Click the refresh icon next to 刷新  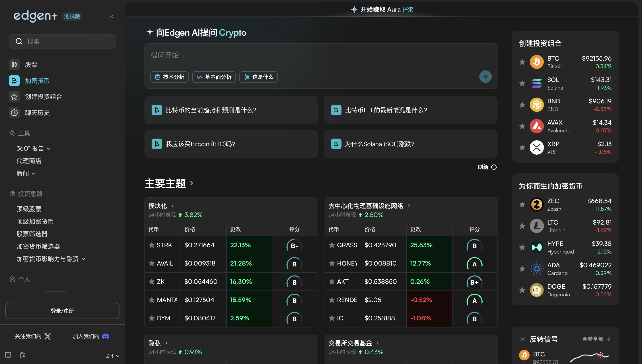[x=494, y=167]
